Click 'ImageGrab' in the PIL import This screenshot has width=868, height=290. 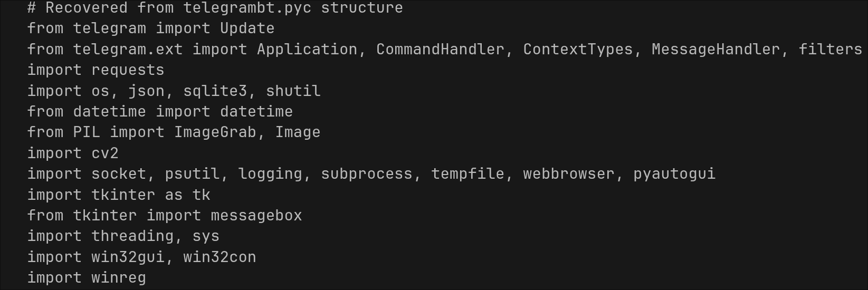click(215, 132)
